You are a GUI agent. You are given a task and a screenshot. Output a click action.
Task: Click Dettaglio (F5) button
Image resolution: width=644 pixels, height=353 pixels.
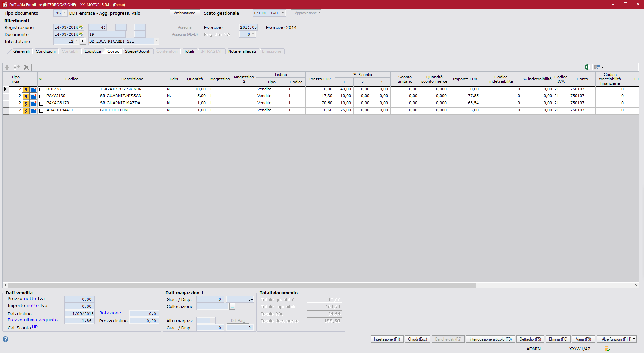(x=530, y=339)
